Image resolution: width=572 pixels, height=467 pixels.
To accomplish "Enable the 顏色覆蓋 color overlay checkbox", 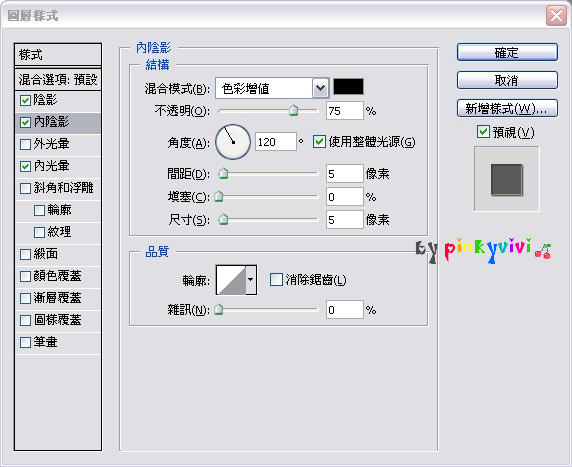I will pyautogui.click(x=25, y=276).
